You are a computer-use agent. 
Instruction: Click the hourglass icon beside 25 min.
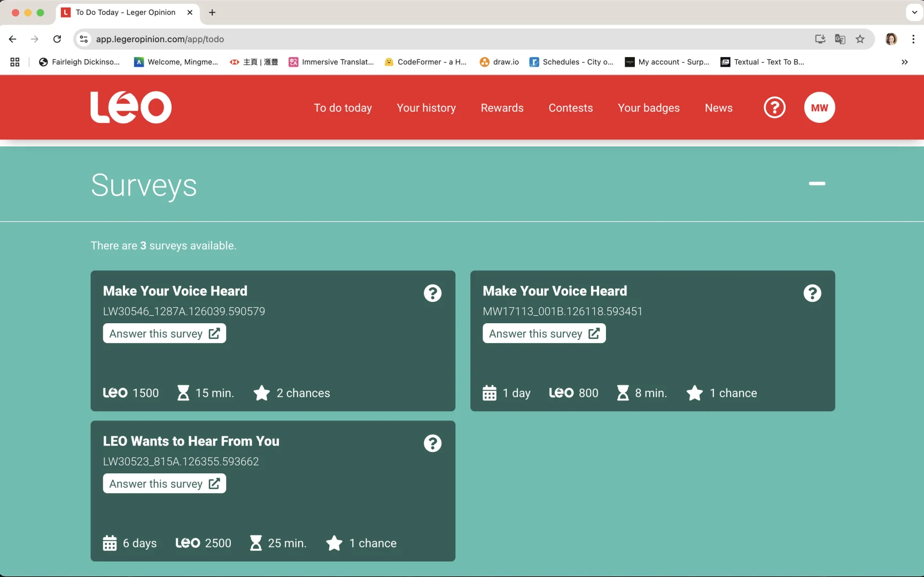tap(256, 543)
